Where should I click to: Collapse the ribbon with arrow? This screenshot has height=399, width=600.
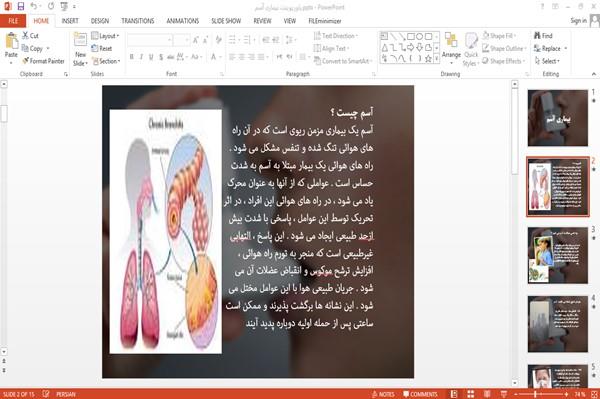593,74
